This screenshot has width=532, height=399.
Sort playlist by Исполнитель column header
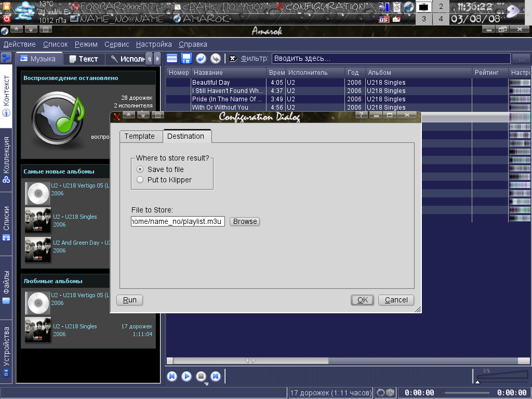pos(315,72)
